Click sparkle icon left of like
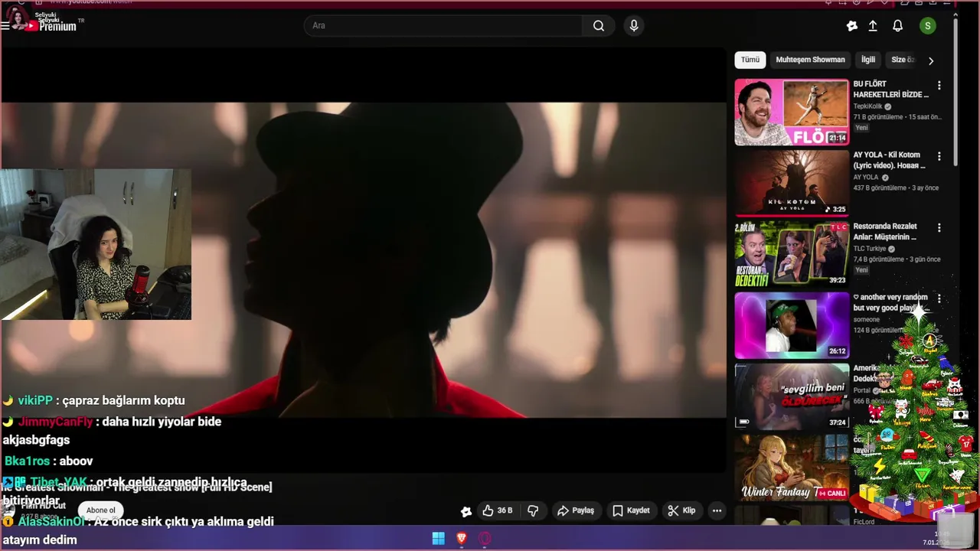 coord(465,511)
